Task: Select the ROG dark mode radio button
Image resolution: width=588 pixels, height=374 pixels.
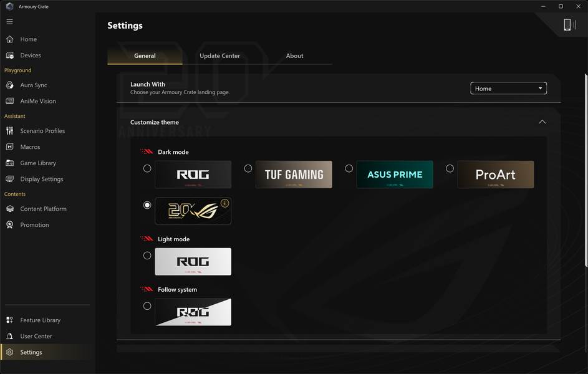Action: tap(147, 169)
